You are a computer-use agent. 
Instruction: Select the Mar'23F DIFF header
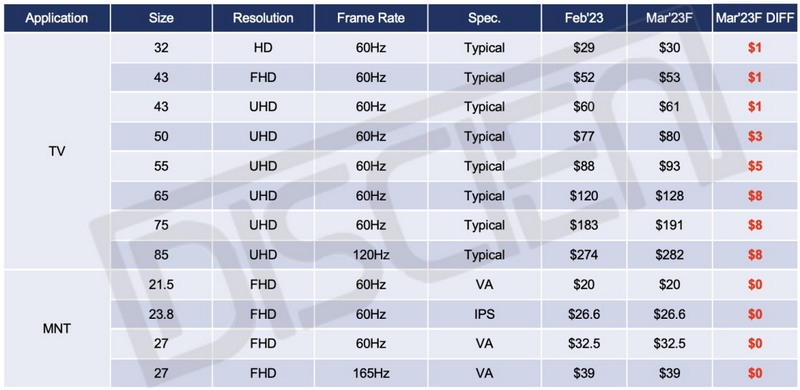tap(755, 18)
